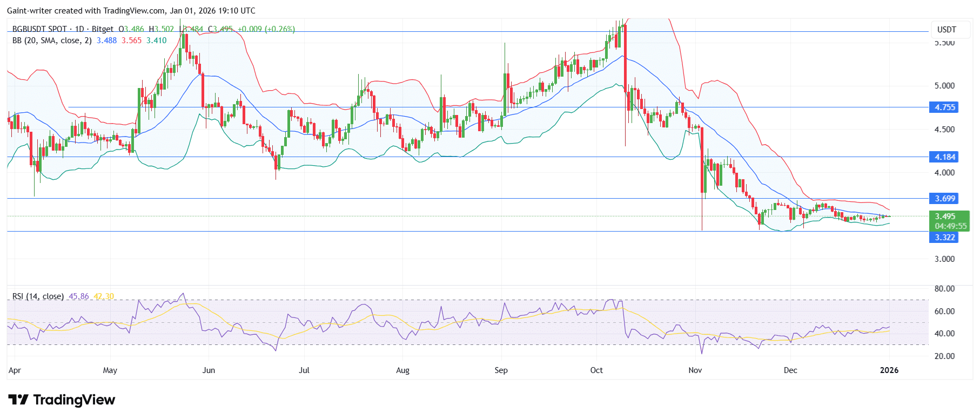Viewport: 980px width, 420px height.
Task: Click the Oct label on the time axis
Action: 596,370
